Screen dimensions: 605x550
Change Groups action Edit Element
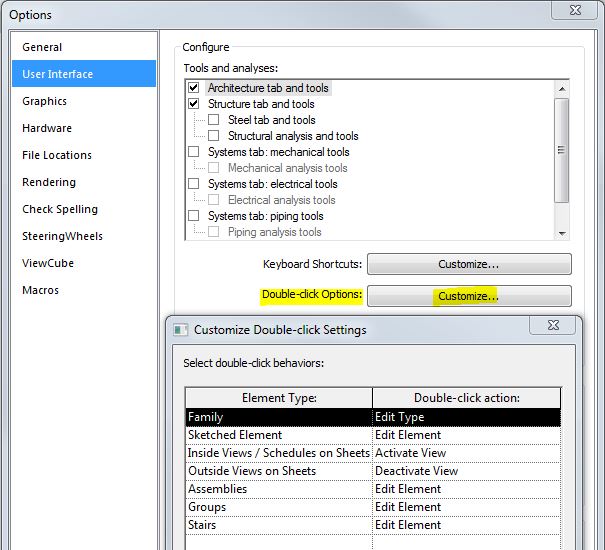(x=466, y=507)
